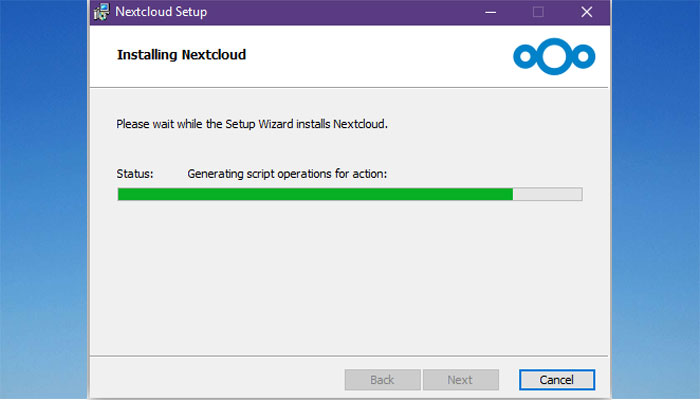Click the left small circle of Nextcloud logo
700x400 pixels.
click(x=525, y=56)
